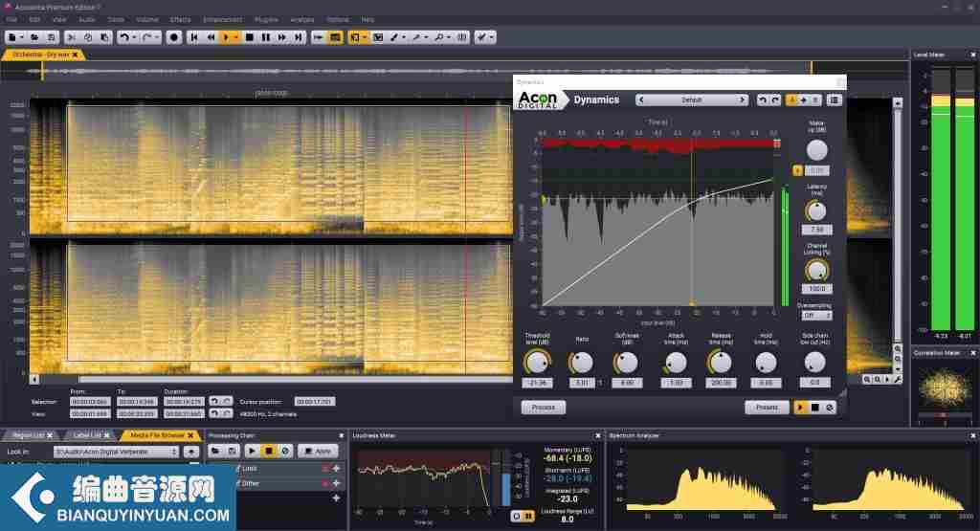
Task: Jump to the end of the audio
Action: 299,37
